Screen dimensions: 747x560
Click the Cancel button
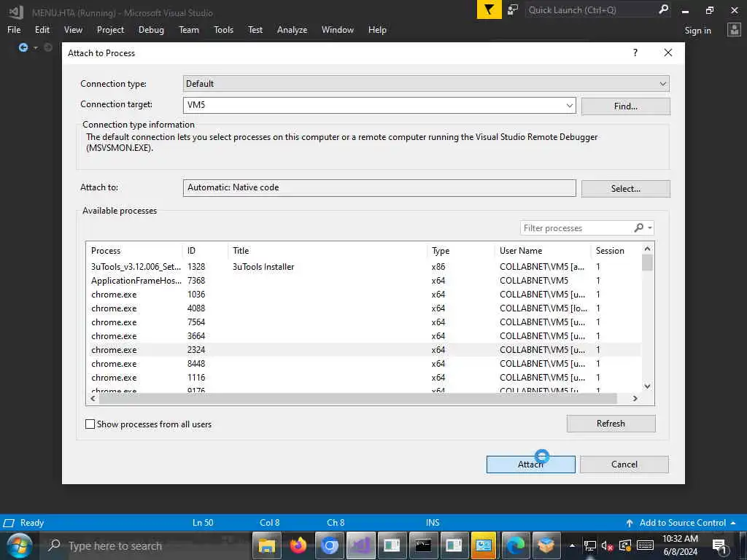[x=624, y=464]
